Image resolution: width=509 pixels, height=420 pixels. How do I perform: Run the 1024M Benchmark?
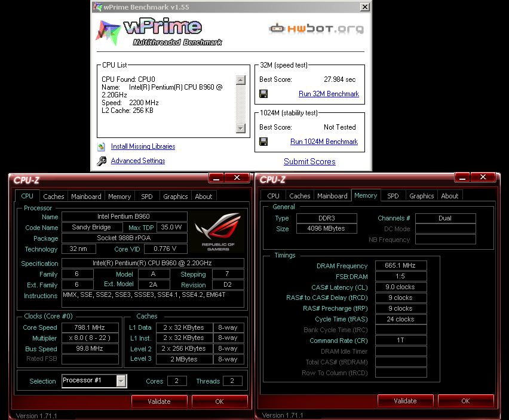324,142
